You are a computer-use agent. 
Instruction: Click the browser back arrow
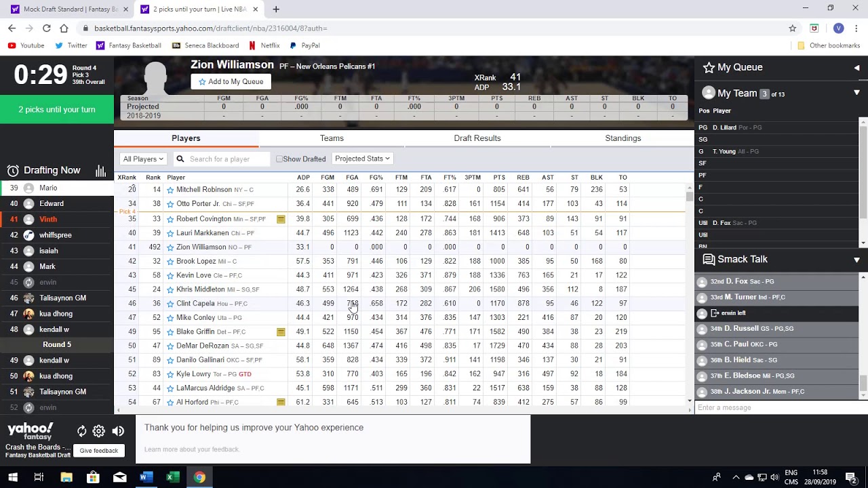click(12, 28)
